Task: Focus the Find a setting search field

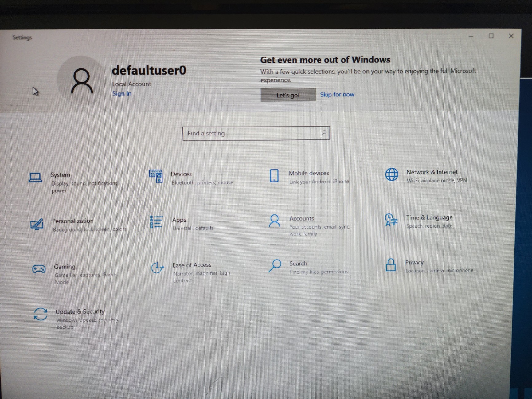Action: [x=256, y=133]
